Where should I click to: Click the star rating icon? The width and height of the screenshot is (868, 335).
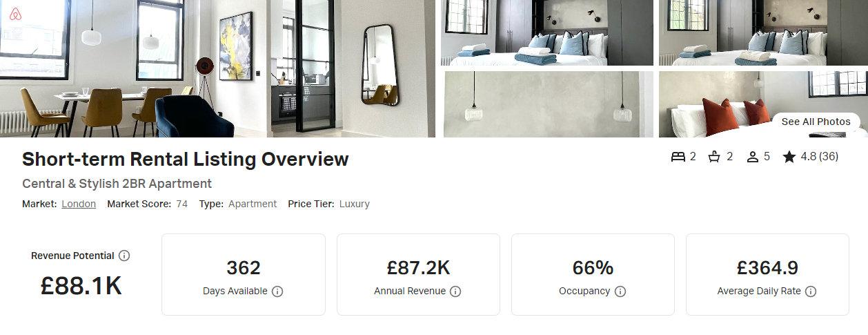[x=789, y=157]
